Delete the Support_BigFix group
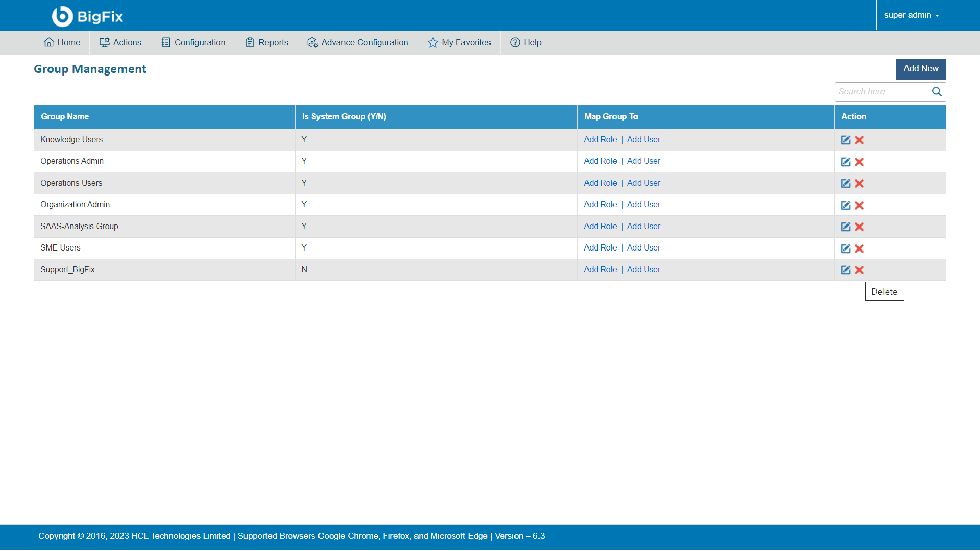 (x=859, y=270)
